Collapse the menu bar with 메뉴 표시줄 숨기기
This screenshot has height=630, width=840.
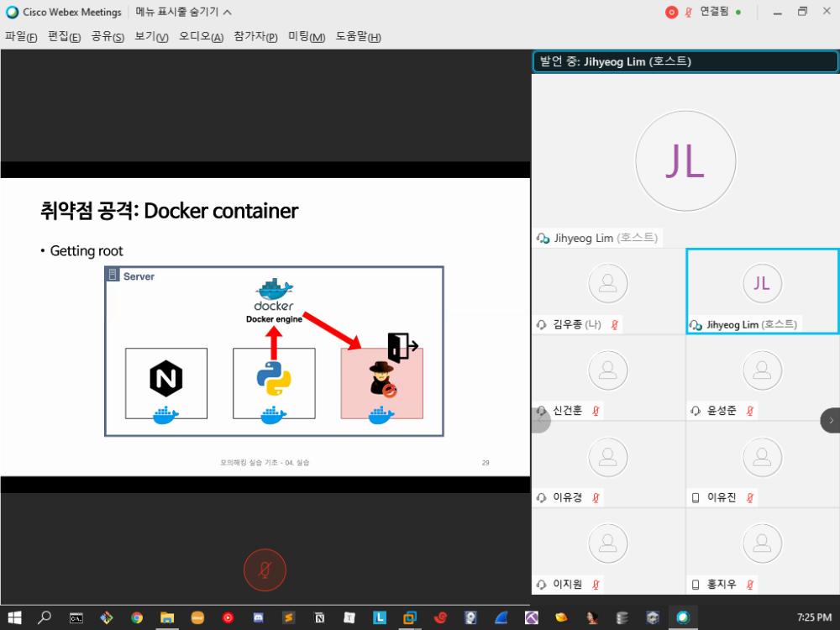[x=184, y=12]
